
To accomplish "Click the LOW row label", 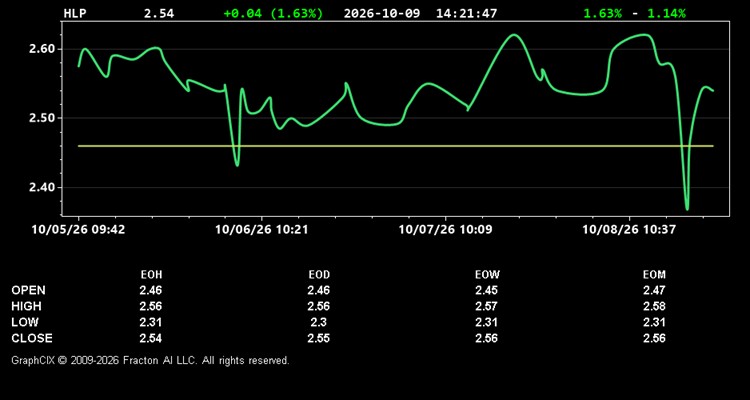I will 25,322.
